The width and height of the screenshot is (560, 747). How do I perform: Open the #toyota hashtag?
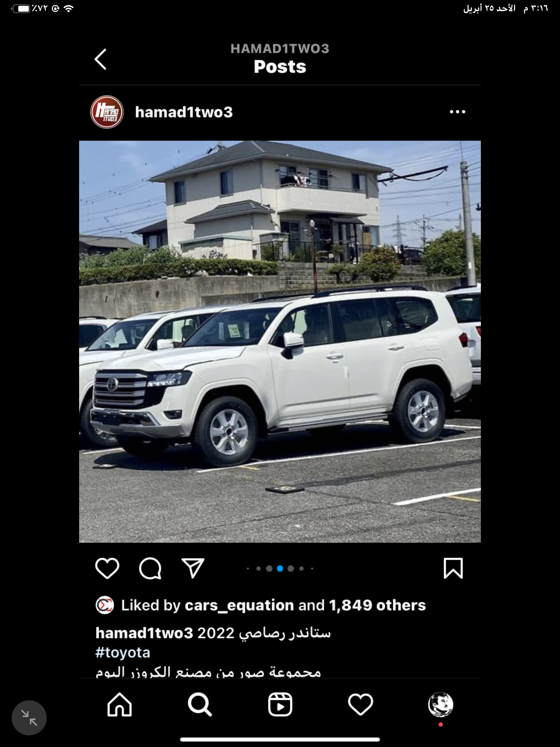tap(123, 653)
